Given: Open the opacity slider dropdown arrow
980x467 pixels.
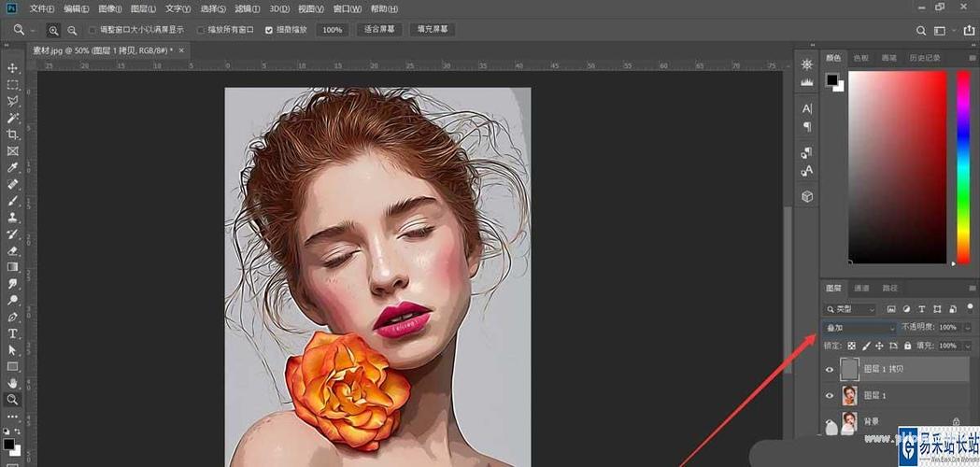Looking at the screenshot, I should [968, 328].
